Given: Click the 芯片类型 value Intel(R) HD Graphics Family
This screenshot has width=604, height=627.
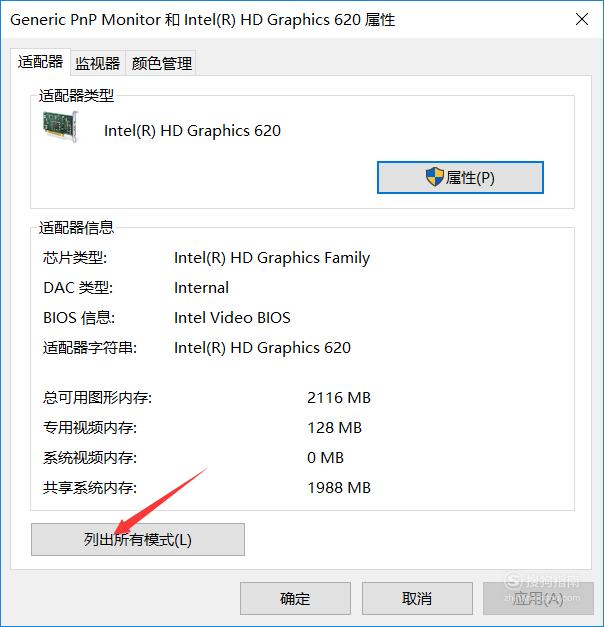Looking at the screenshot, I should [272, 258].
